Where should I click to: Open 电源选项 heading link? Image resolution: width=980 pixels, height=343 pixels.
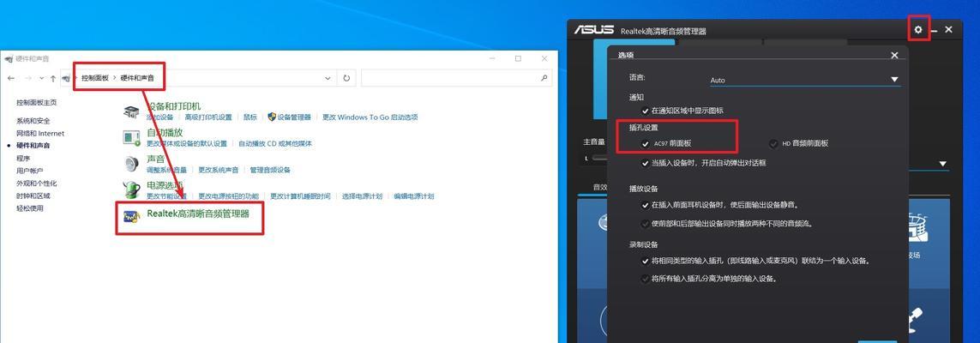165,185
